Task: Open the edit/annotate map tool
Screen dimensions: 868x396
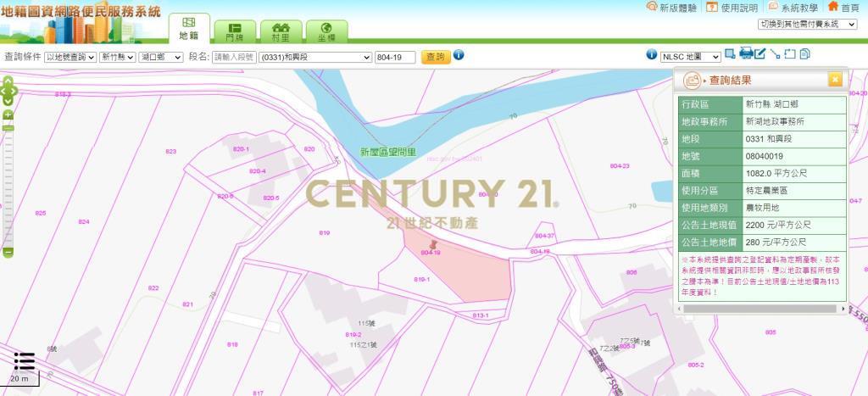Action: tap(760, 54)
